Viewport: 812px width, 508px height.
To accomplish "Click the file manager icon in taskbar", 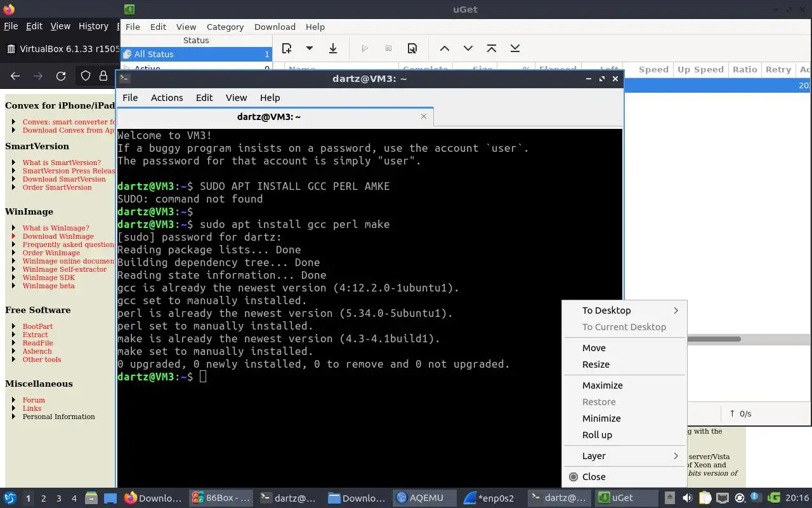I will 91,498.
